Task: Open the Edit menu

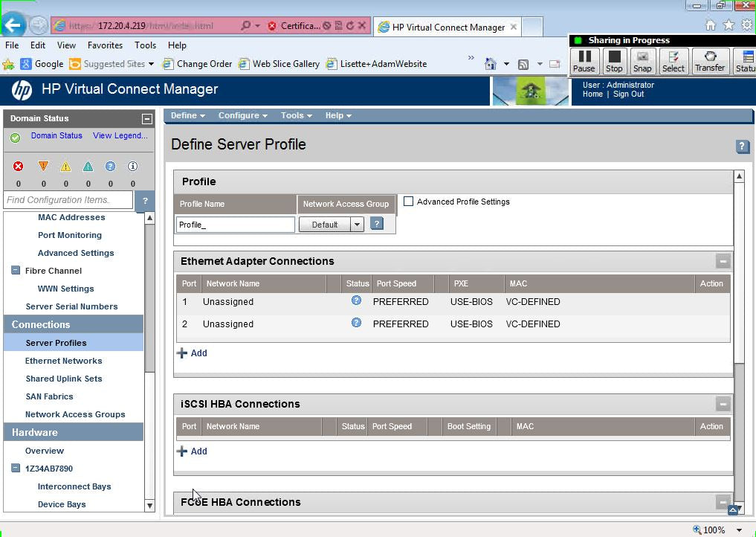Action: coord(38,45)
